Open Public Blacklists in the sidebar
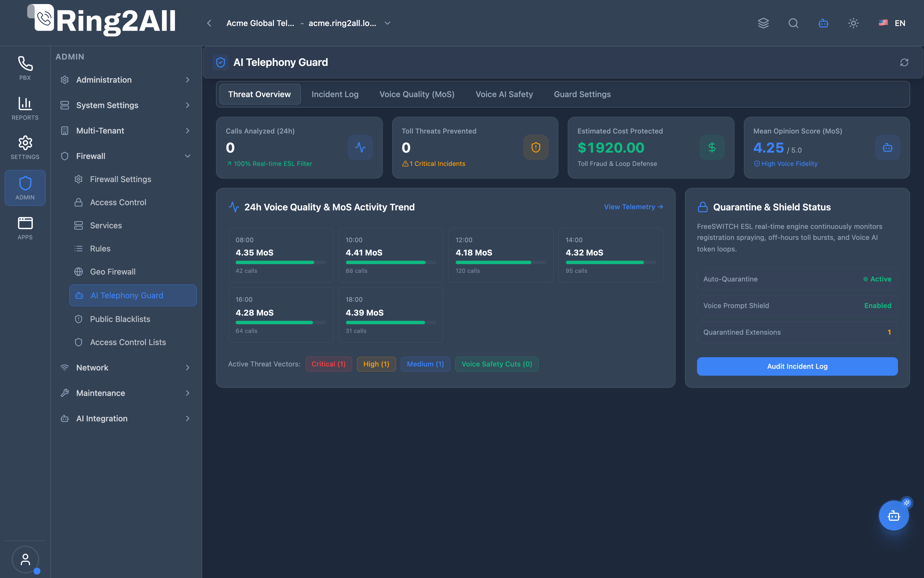The height and width of the screenshot is (578, 924). pyautogui.click(x=133, y=319)
